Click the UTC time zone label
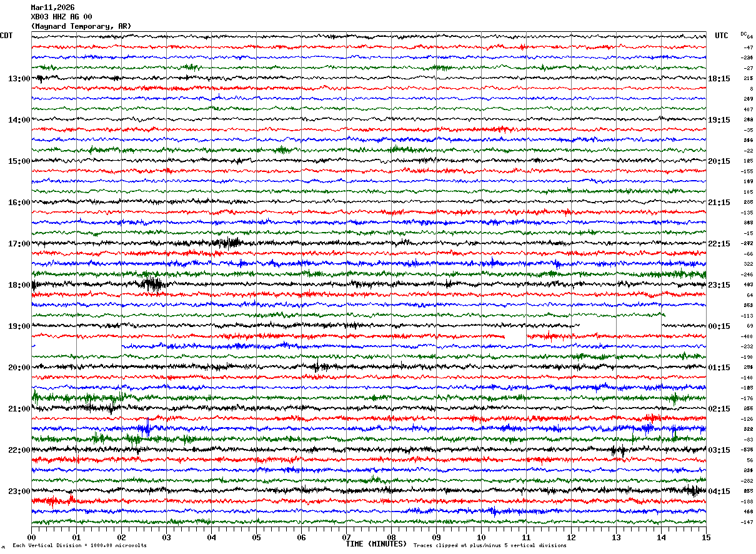 click(x=722, y=36)
